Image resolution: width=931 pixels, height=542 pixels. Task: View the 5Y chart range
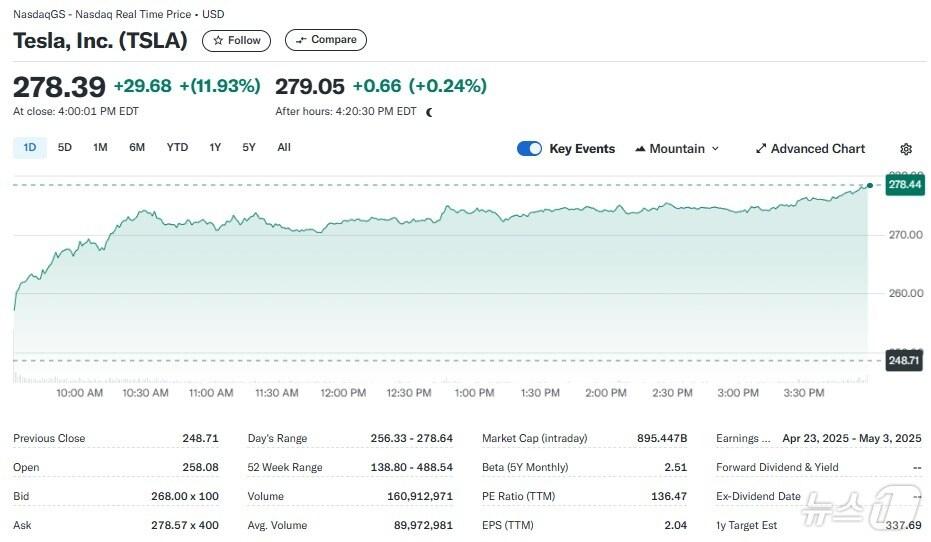249,148
